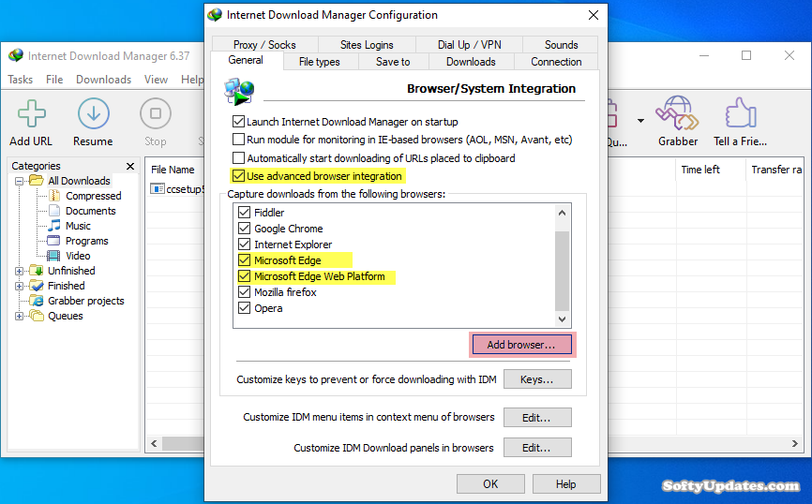Click the Queues folder icon
The height and width of the screenshot is (504, 812).
tap(37, 316)
